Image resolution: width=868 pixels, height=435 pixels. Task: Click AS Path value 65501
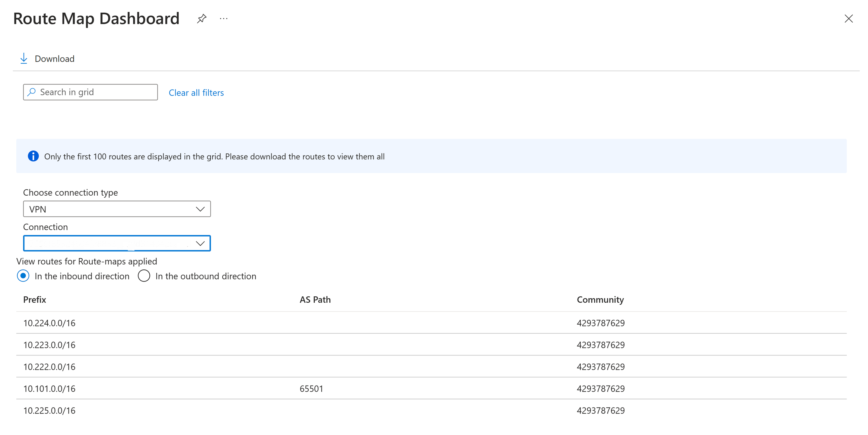311,389
